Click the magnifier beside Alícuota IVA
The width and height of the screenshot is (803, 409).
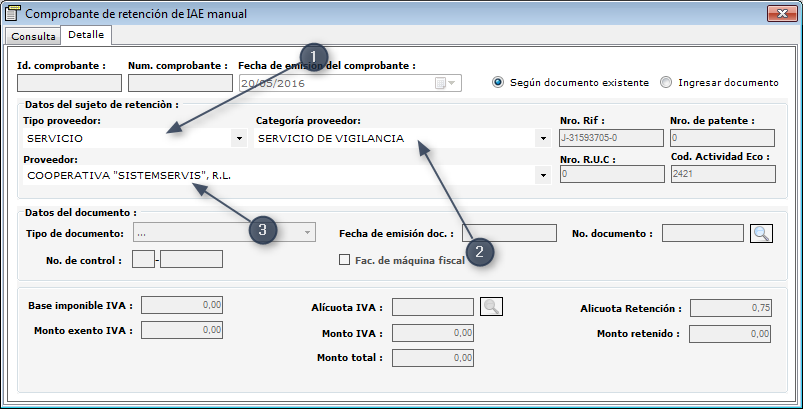click(x=491, y=307)
